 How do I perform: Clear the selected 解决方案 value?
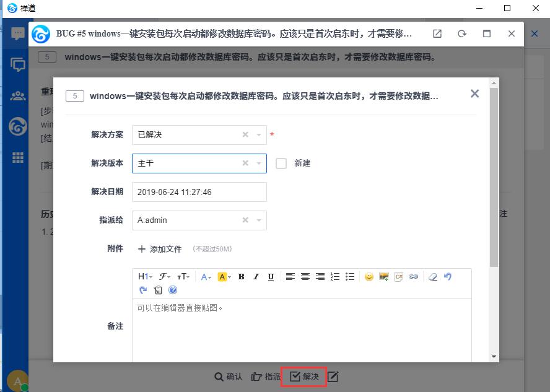pos(245,135)
